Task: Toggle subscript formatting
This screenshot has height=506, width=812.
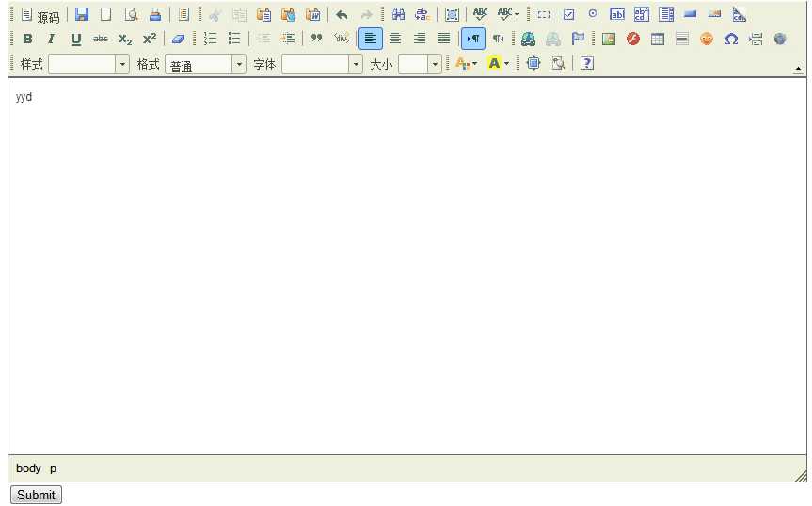Action: coord(125,39)
